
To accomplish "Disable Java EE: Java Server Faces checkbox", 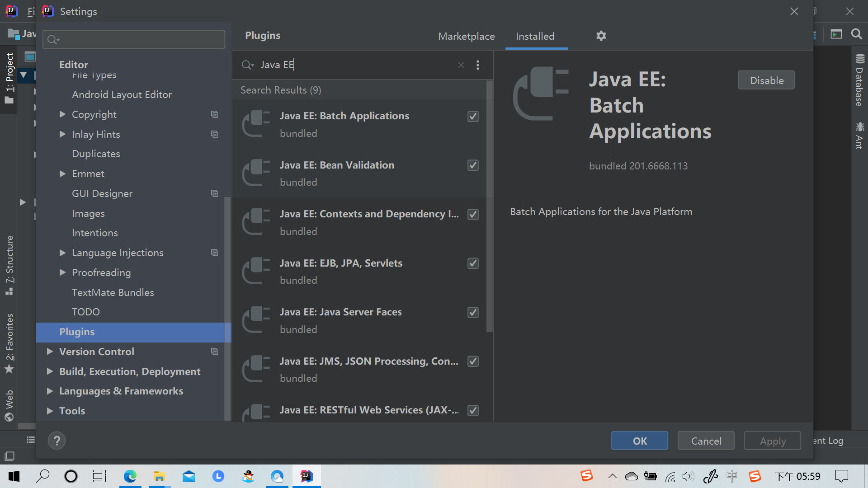I will (x=473, y=312).
